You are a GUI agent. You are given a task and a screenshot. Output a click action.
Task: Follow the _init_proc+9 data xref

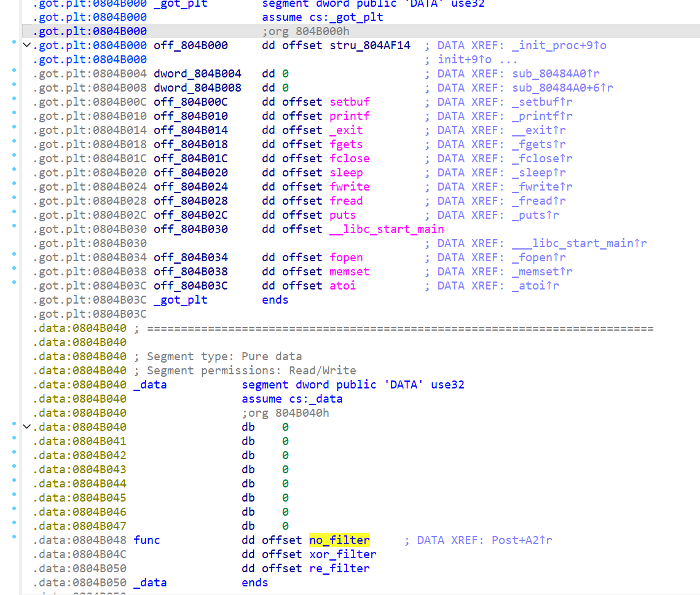tap(553, 45)
